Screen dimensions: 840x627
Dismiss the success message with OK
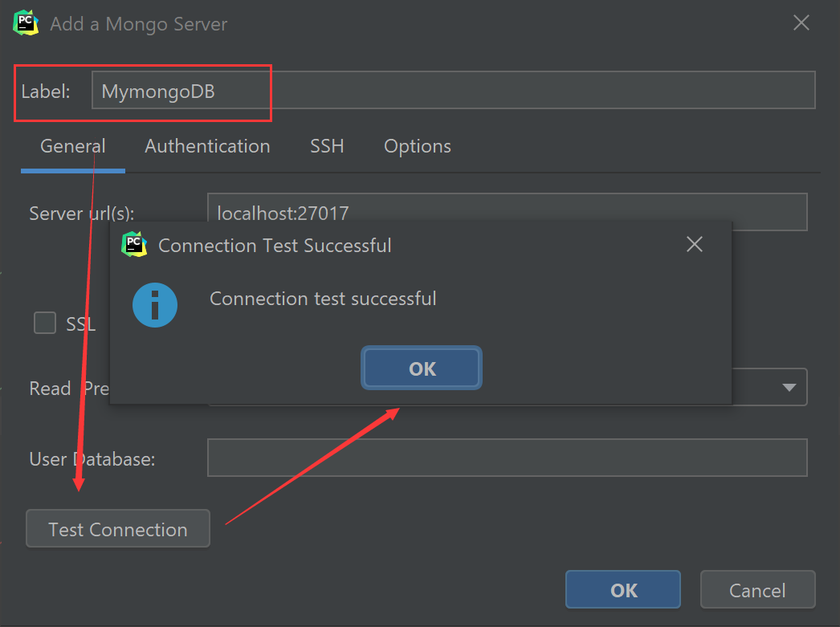421,368
